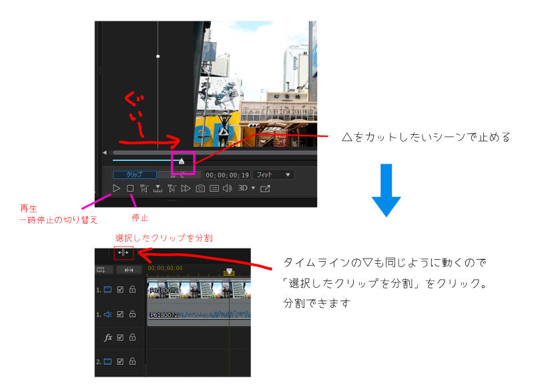Open the フィット zoom dropdown
Image resolution: width=534 pixels, height=392 pixels.
coord(274,175)
